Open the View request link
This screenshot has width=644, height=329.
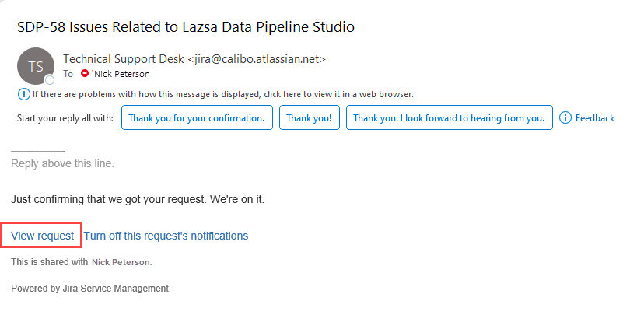coord(42,236)
